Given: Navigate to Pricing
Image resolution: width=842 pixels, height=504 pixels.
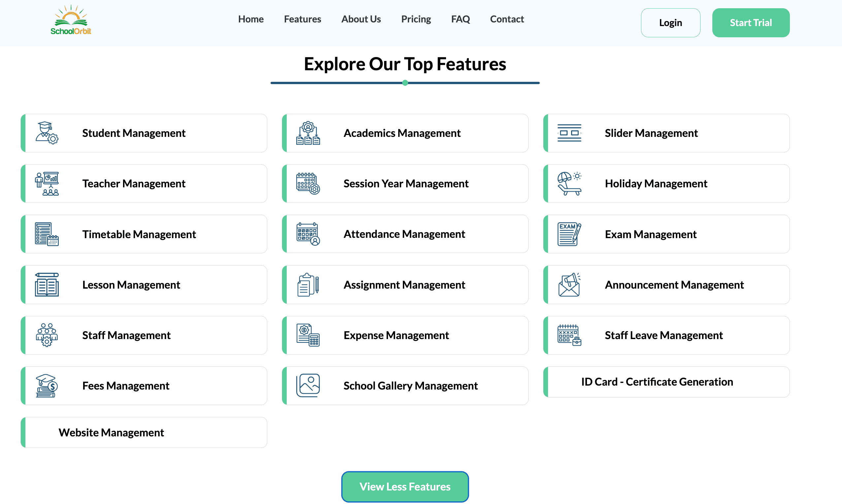Looking at the screenshot, I should pos(416,19).
